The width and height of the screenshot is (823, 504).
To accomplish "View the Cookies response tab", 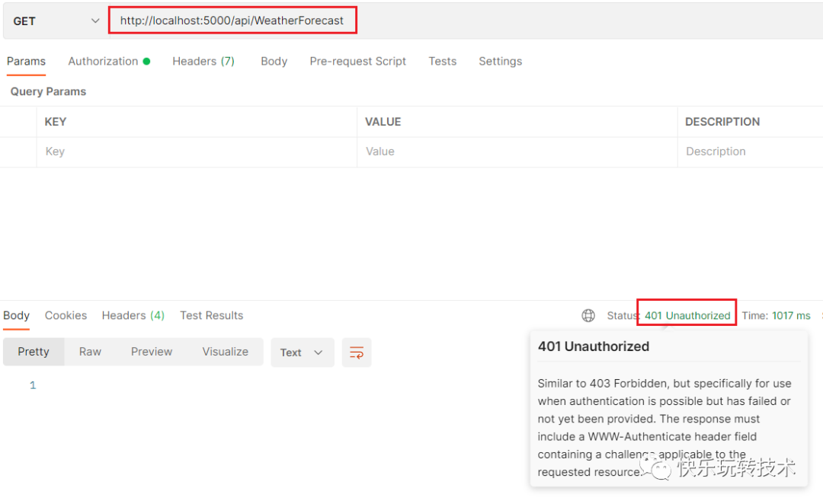I will coord(66,315).
